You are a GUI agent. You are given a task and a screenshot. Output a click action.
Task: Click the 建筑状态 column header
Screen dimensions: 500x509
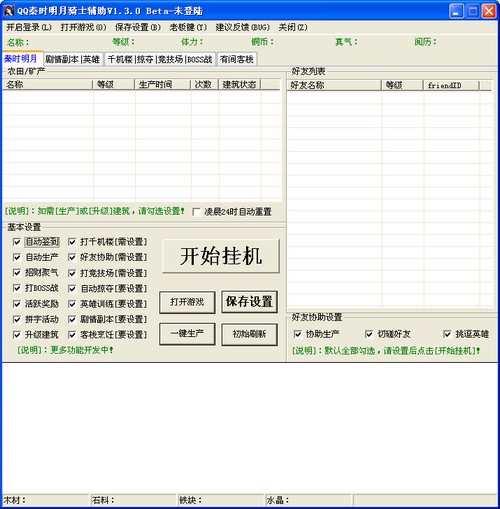coord(240,85)
